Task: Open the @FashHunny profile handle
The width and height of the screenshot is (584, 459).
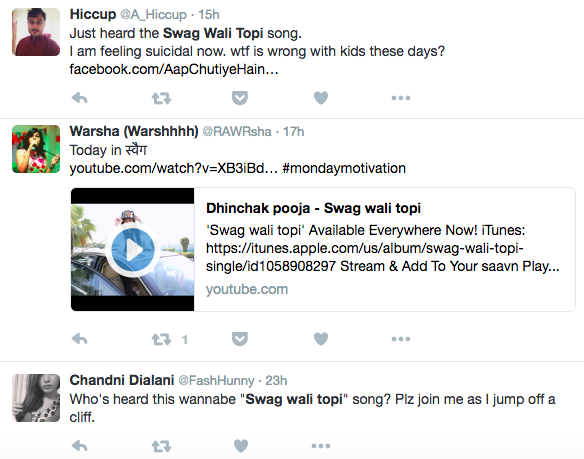Action: click(x=216, y=380)
